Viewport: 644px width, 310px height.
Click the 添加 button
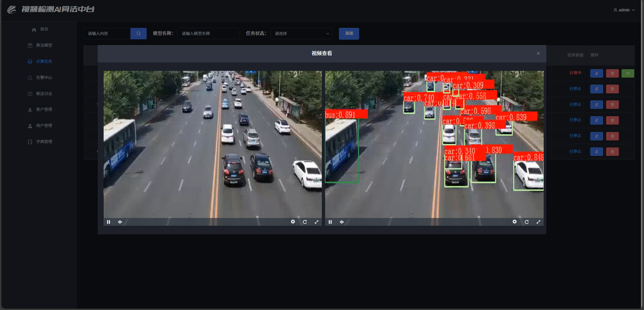click(x=349, y=34)
